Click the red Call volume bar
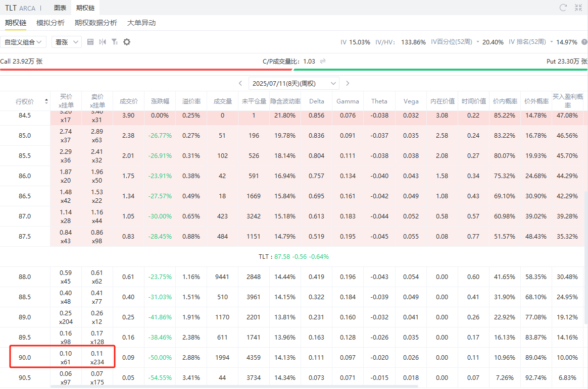This screenshot has width=588, height=389. (146, 69)
